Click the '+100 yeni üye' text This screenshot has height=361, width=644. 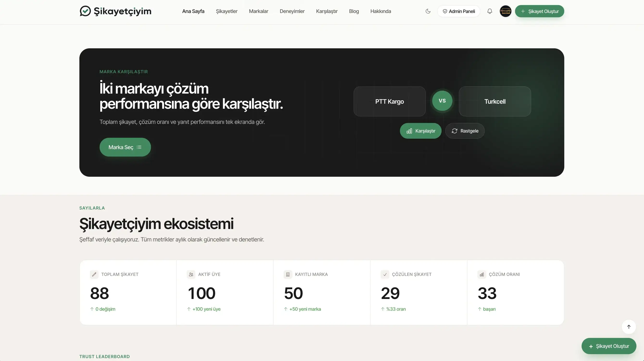pyautogui.click(x=207, y=309)
